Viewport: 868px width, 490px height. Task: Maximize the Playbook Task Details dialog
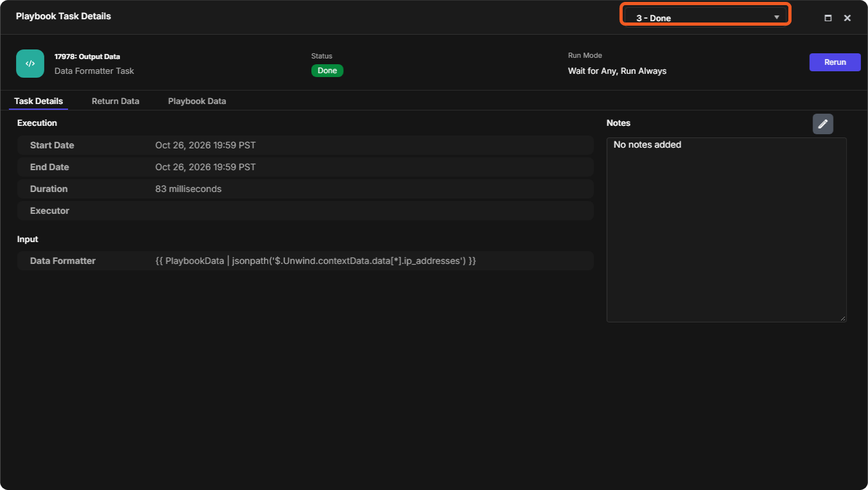point(828,18)
